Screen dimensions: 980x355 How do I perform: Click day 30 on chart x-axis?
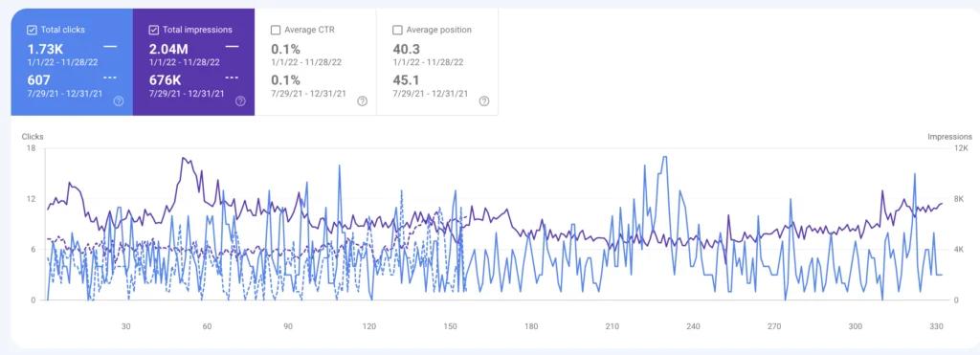[125, 326]
